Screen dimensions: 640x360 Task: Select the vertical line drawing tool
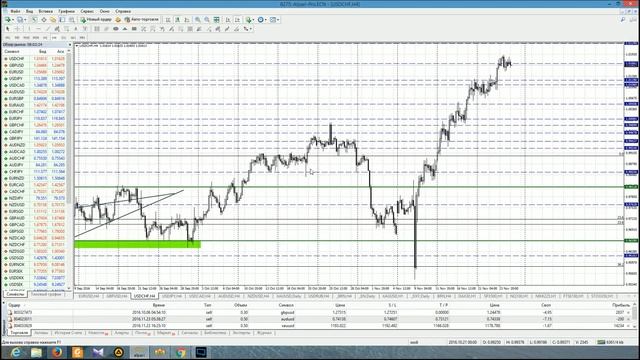(29, 29)
